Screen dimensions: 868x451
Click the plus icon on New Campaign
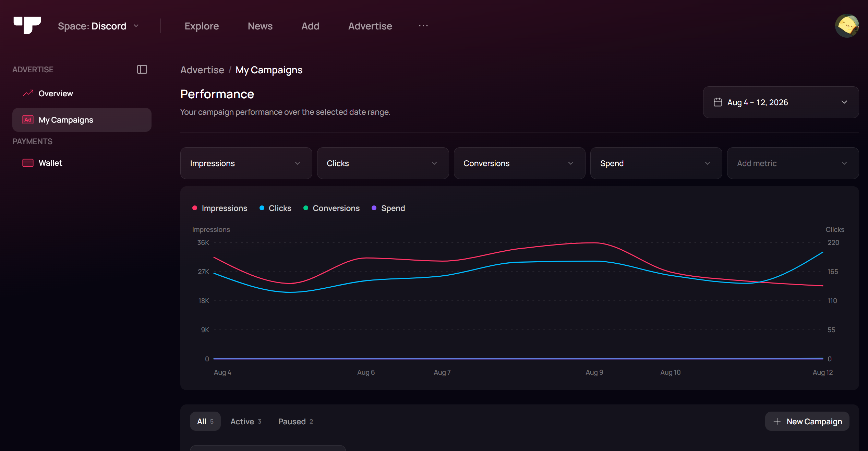pyautogui.click(x=777, y=421)
